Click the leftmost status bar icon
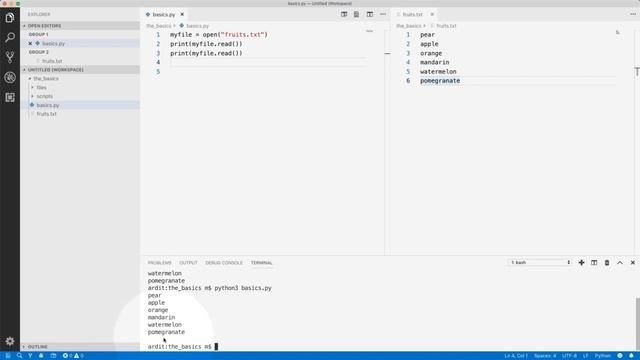 pos(8,356)
